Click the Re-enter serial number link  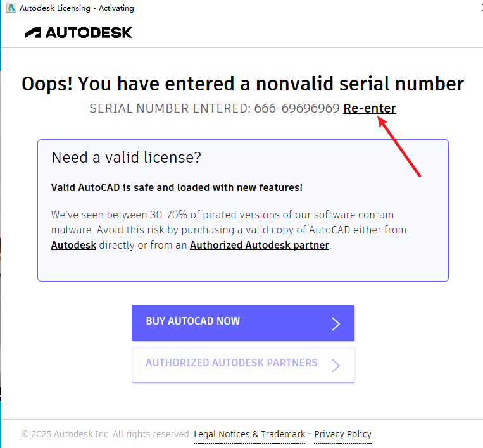click(x=370, y=108)
